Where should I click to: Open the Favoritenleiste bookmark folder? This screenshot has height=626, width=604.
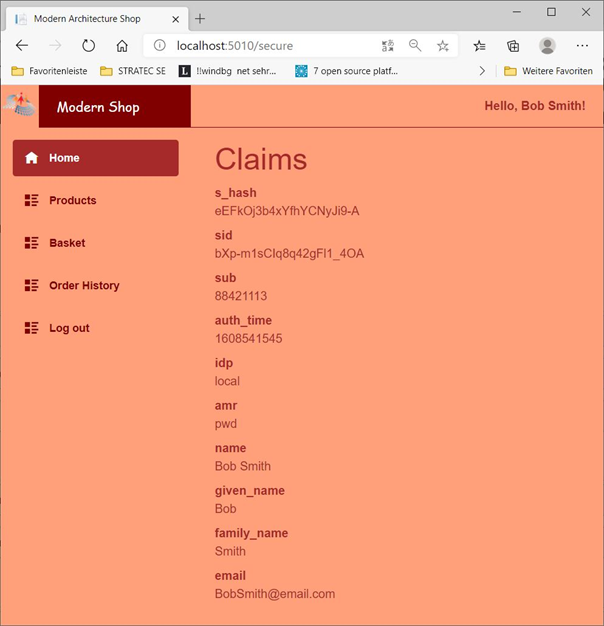tap(50, 71)
